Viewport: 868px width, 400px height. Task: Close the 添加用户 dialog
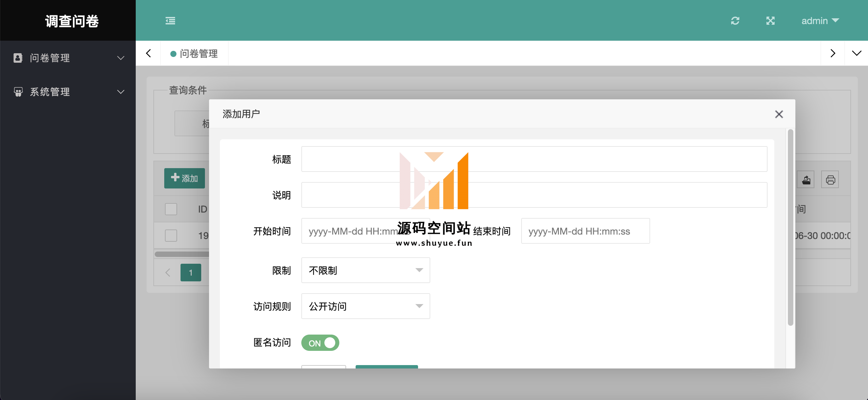coord(779,114)
